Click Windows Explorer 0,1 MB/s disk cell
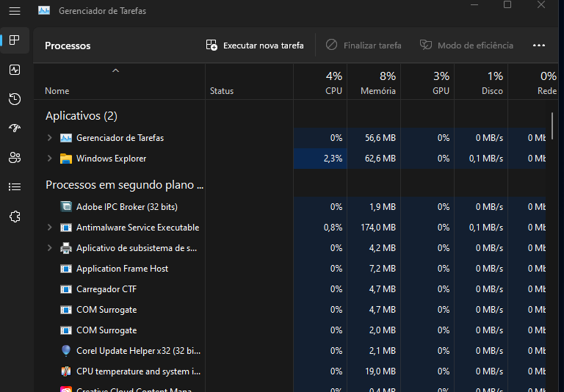Viewport: 564px width, 392px height. tap(481, 159)
